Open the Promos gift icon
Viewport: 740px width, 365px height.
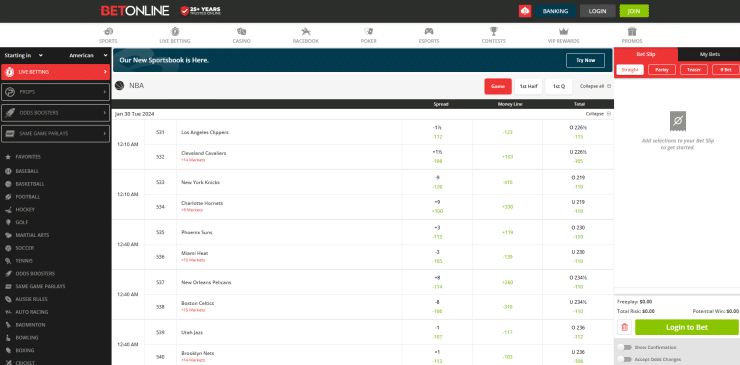[x=632, y=32]
